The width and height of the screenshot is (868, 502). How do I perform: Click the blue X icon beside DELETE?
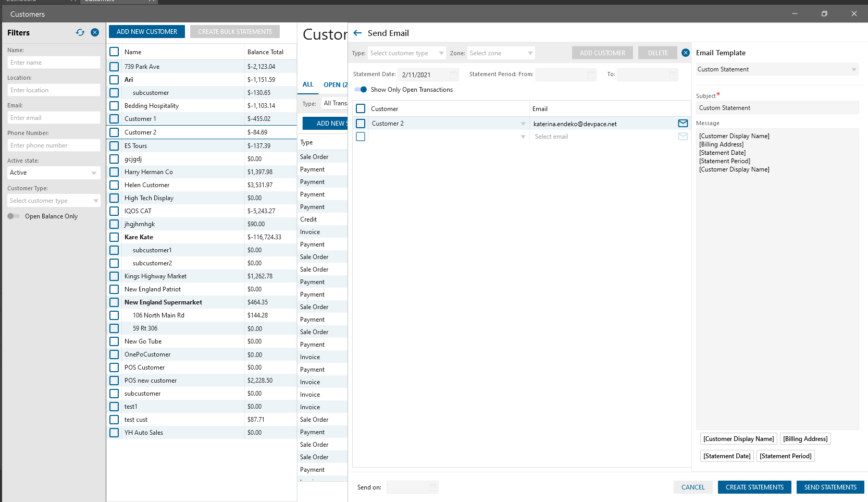686,53
